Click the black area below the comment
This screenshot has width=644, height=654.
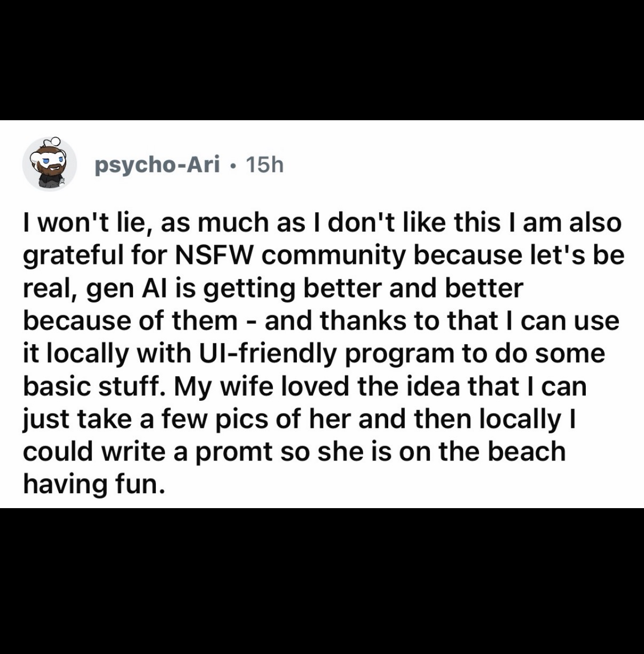(322, 582)
